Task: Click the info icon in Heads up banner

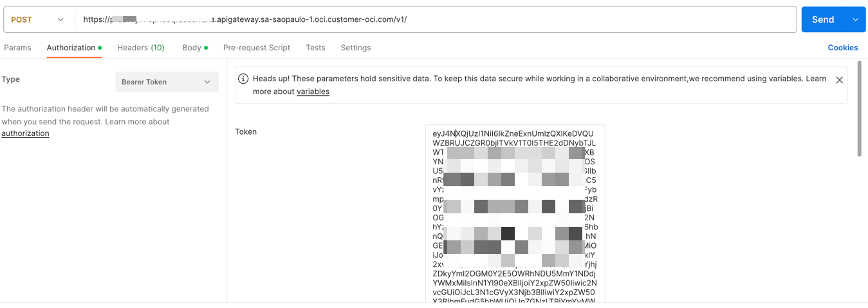Action: coord(243,79)
